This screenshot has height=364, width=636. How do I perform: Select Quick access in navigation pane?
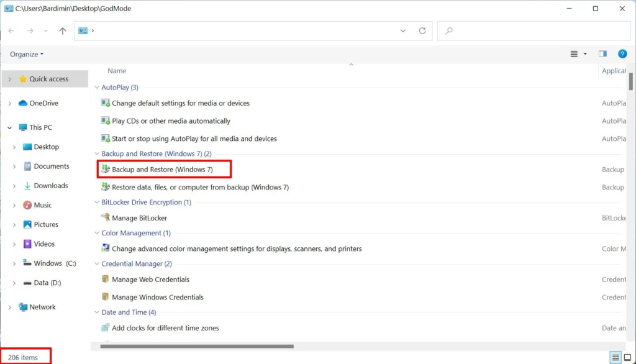tap(48, 79)
